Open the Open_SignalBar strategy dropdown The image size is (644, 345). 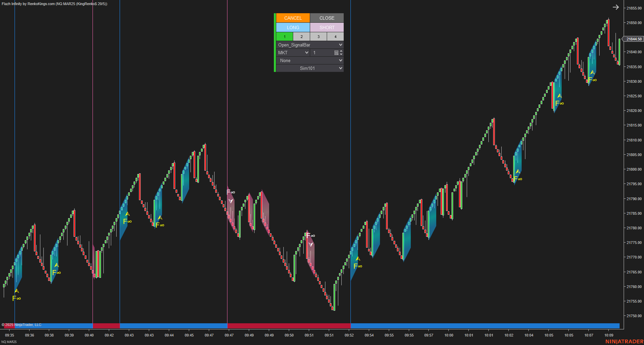pyautogui.click(x=309, y=45)
